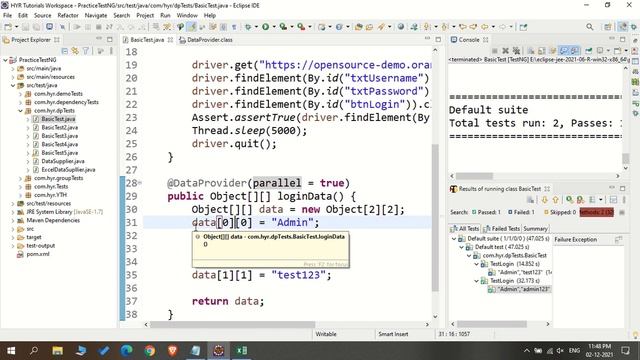
Task: Click the taskbar search icon
Action: point(34,351)
